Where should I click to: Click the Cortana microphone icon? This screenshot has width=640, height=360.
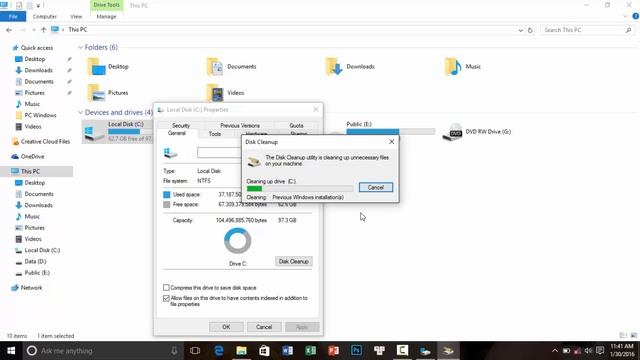(174, 351)
